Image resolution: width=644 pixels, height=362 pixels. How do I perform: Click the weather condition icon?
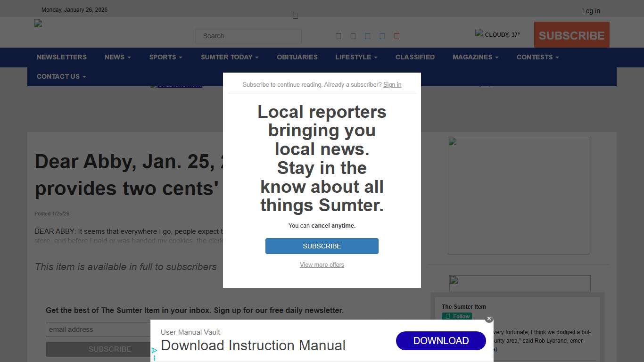pyautogui.click(x=479, y=33)
